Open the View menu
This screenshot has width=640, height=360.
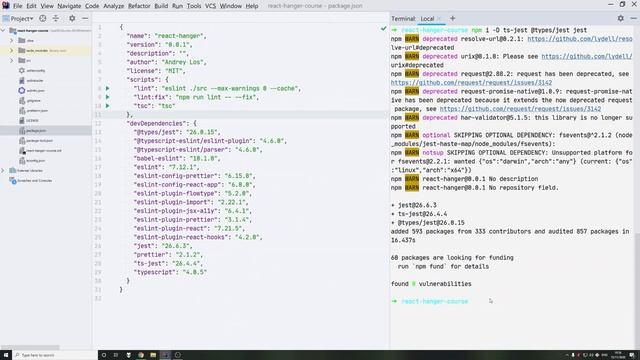pos(47,6)
